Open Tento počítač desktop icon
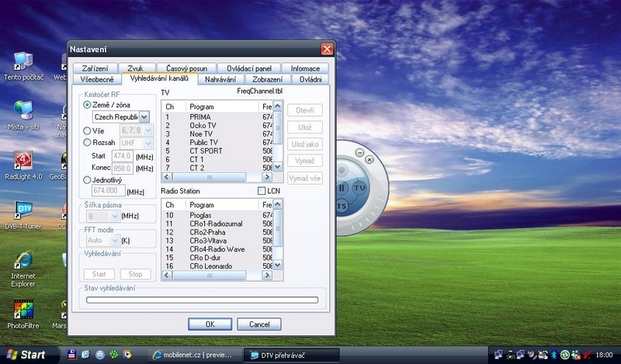 point(23,62)
